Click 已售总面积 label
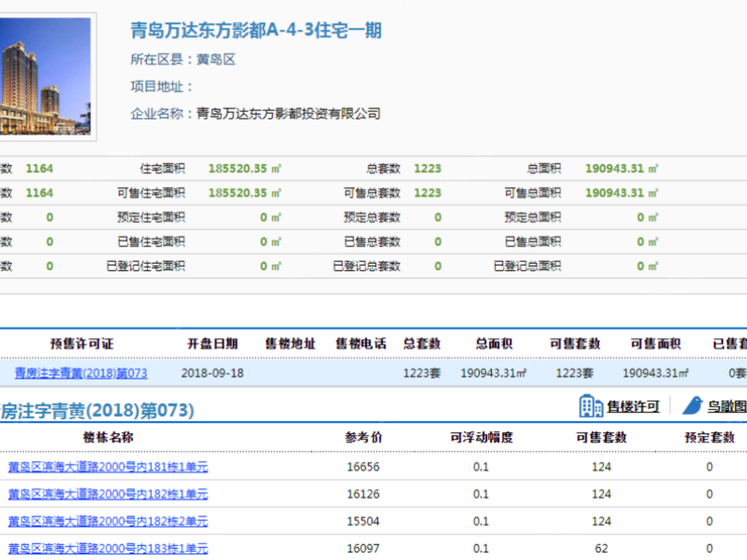 coord(532,241)
